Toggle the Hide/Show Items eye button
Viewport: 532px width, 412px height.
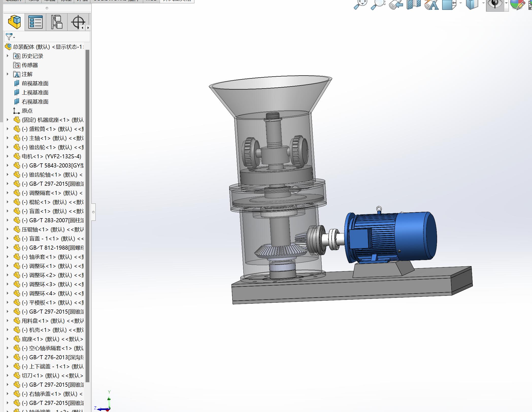click(495, 4)
